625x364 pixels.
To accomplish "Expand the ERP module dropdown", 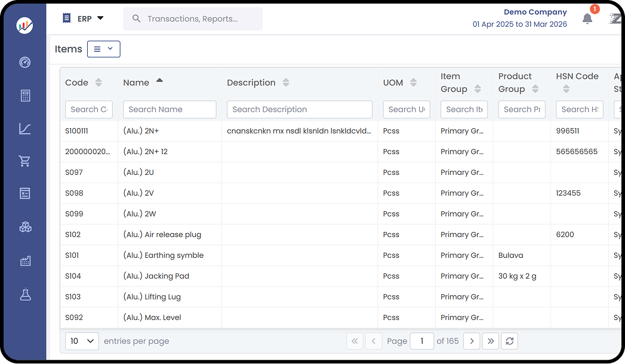I will 84,18.
